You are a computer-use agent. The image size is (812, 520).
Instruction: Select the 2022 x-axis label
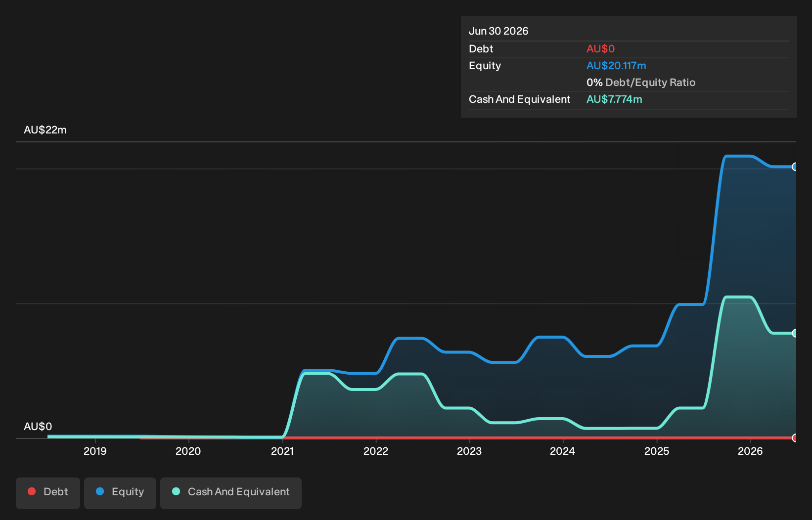[376, 451]
